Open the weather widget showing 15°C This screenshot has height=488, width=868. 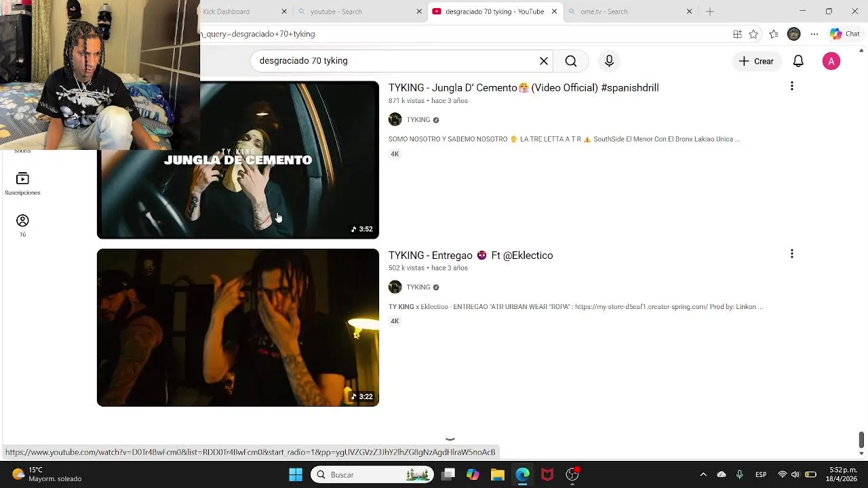[x=47, y=474]
